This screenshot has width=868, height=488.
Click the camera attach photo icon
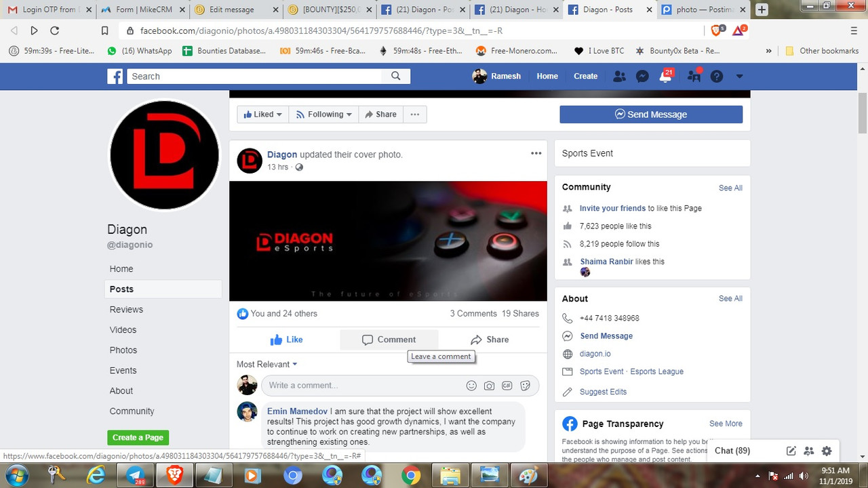point(489,386)
